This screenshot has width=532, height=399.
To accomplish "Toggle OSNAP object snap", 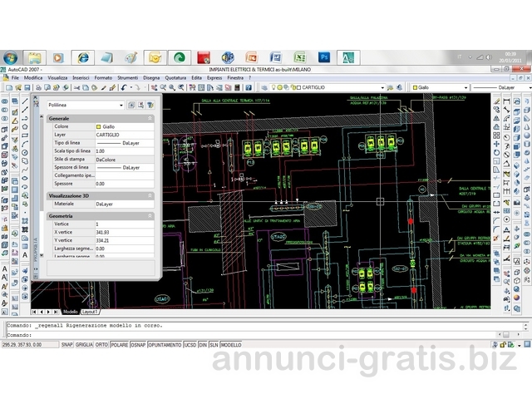I will 138,345.
